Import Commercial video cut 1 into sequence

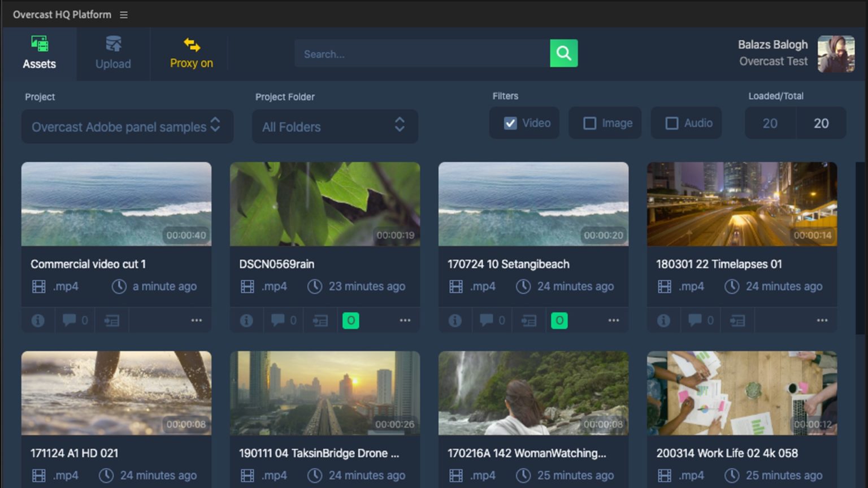[111, 320]
